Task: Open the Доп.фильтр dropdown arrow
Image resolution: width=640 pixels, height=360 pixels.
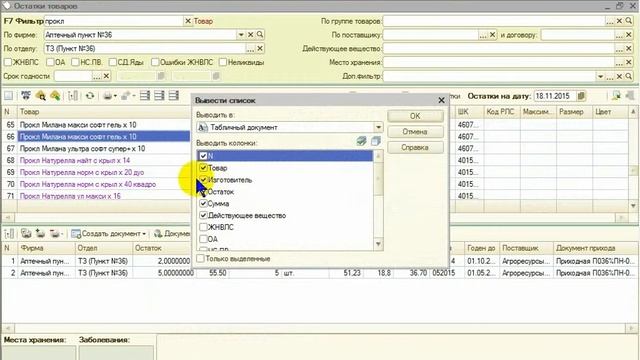Action: 600,76
